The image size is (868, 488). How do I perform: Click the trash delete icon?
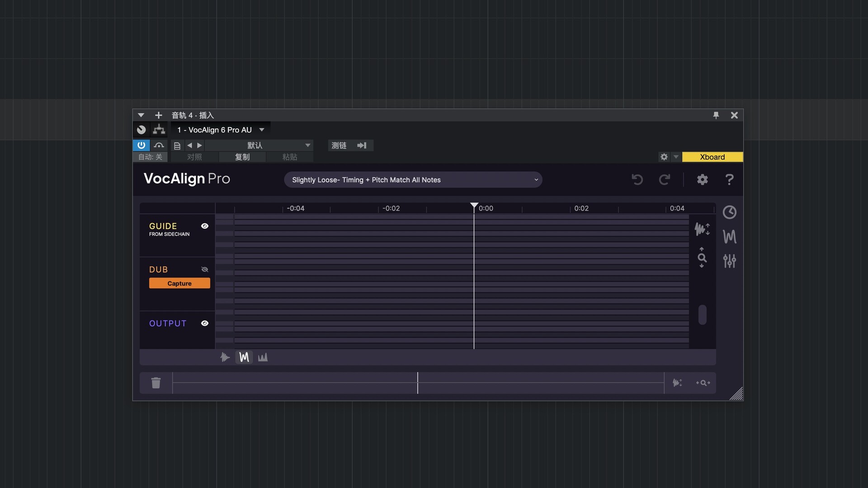click(156, 383)
